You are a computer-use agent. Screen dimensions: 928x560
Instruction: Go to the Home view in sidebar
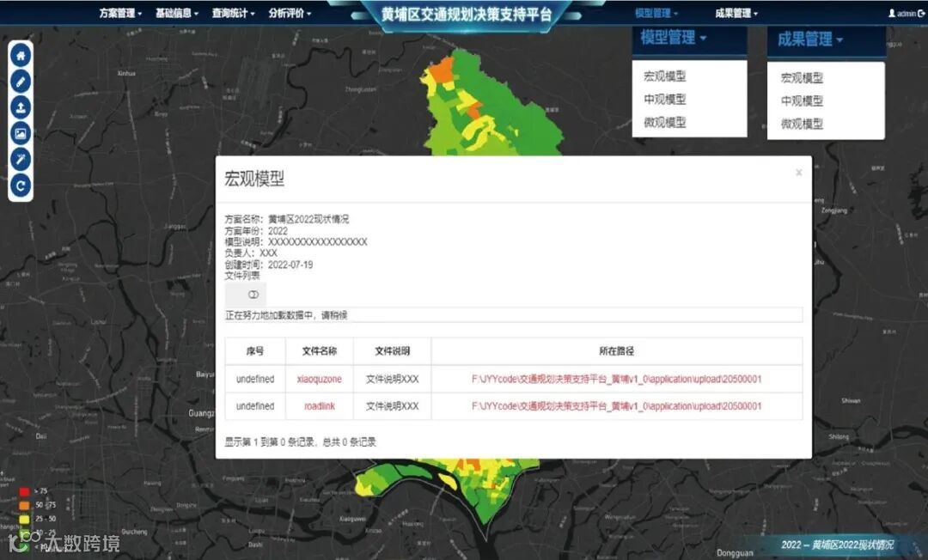pos(21,56)
